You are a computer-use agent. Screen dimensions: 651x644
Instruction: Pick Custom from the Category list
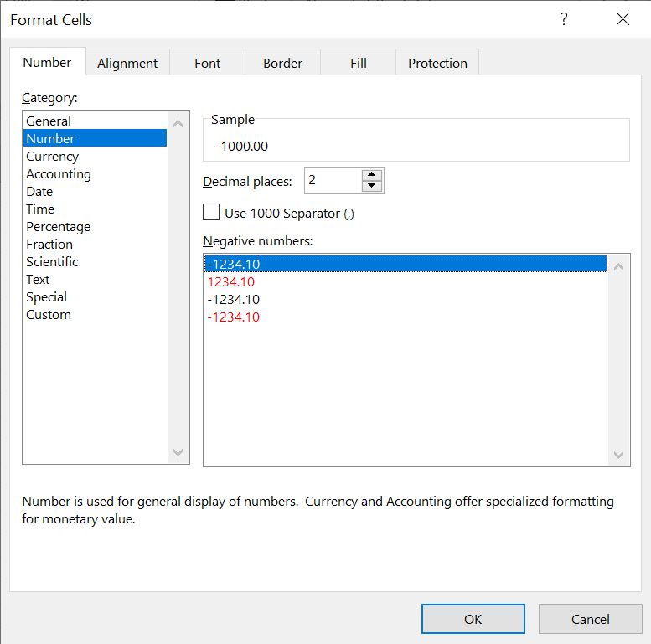click(x=49, y=315)
